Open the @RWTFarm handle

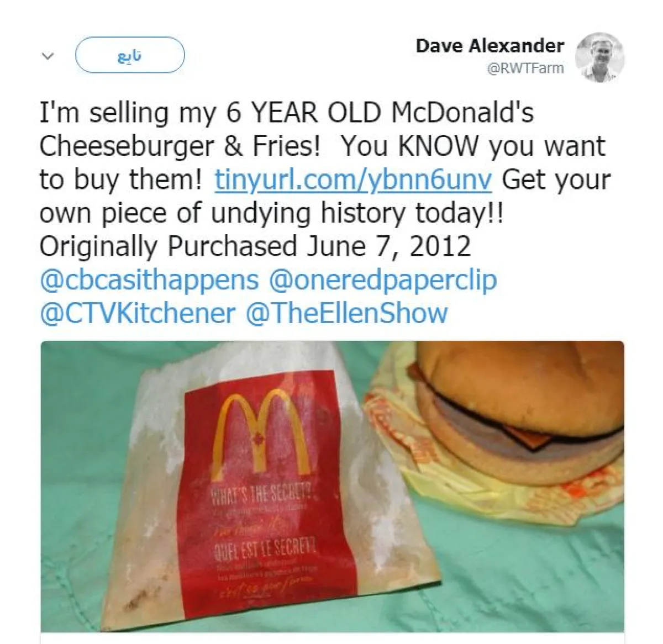pyautogui.click(x=525, y=68)
